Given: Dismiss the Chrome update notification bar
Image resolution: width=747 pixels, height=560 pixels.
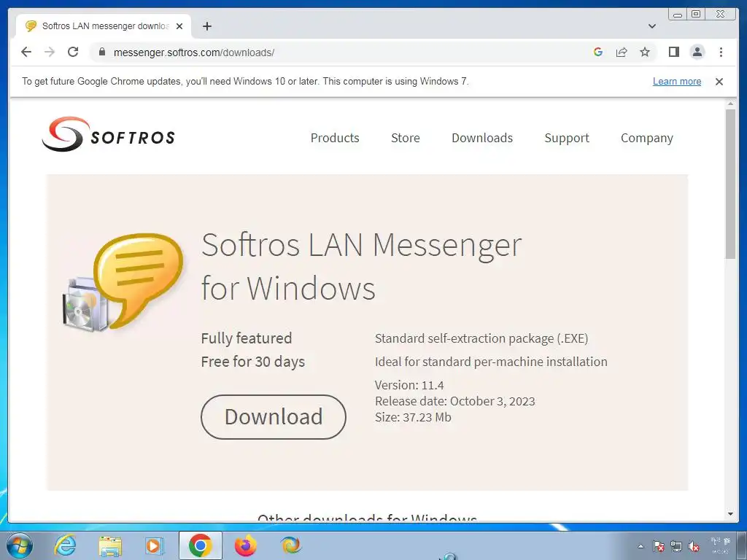Looking at the screenshot, I should pyautogui.click(x=719, y=82).
